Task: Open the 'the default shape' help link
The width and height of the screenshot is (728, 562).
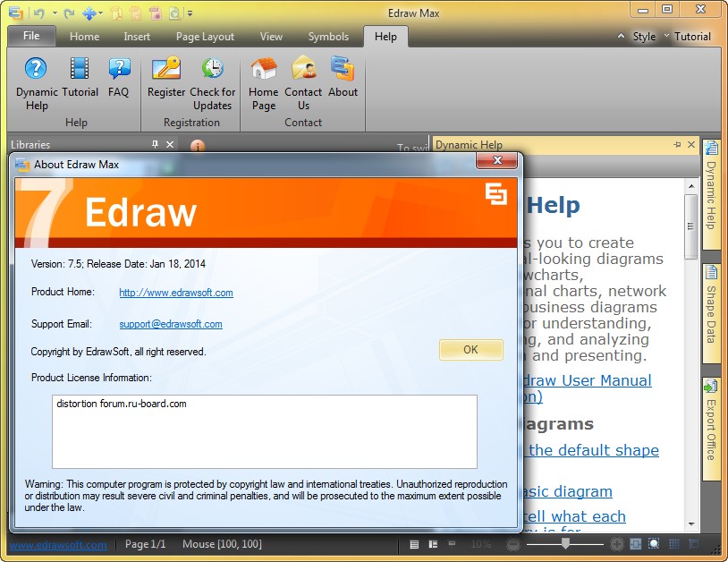Action: click(x=593, y=450)
